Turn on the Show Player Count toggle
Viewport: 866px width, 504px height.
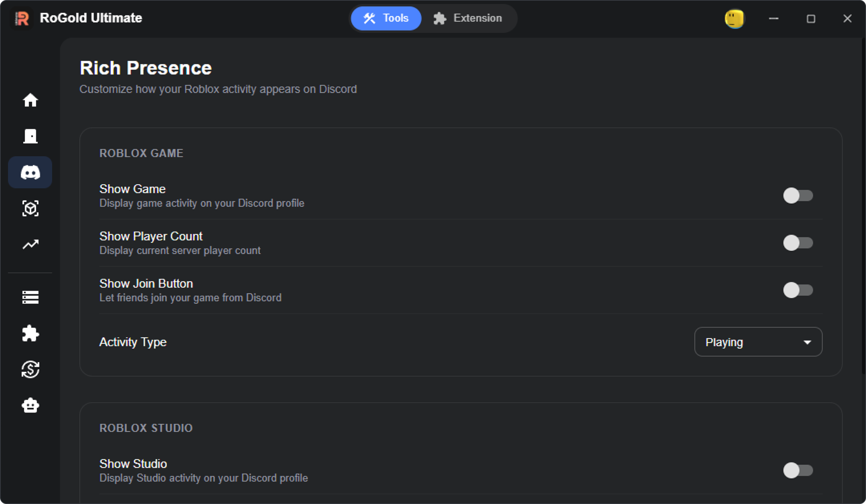pos(798,243)
